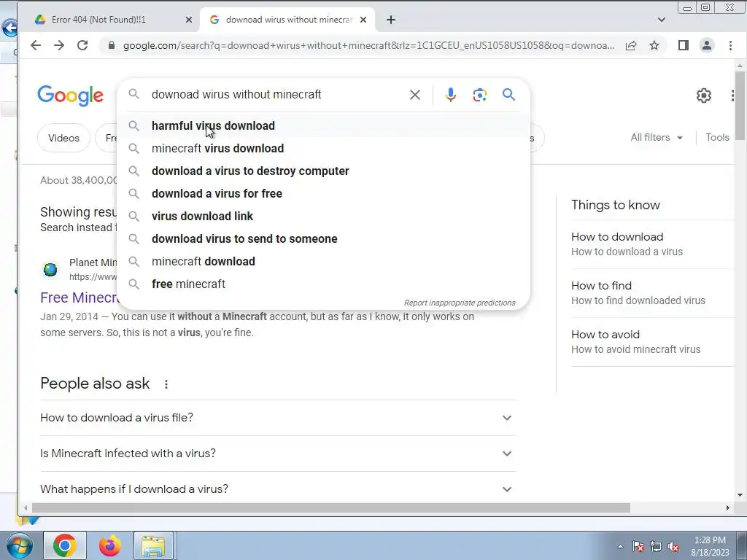Choose suggestion minecraft virus download
The image size is (747, 560).
(x=323, y=148)
